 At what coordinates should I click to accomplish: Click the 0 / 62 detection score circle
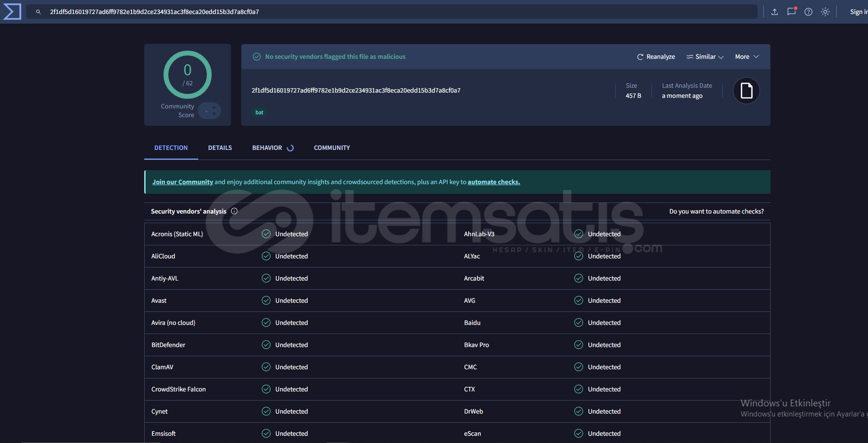[x=188, y=75]
